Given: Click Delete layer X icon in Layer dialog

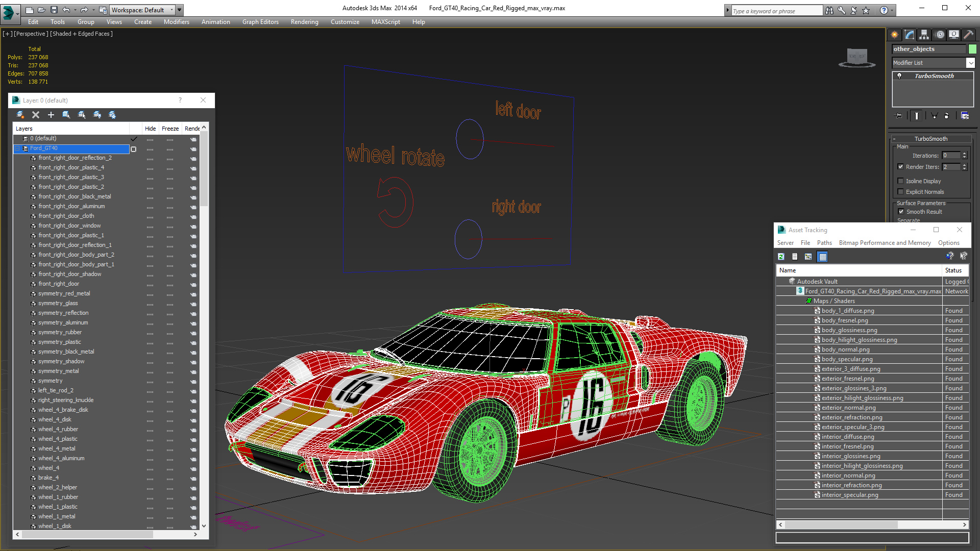Looking at the screenshot, I should pos(36,115).
